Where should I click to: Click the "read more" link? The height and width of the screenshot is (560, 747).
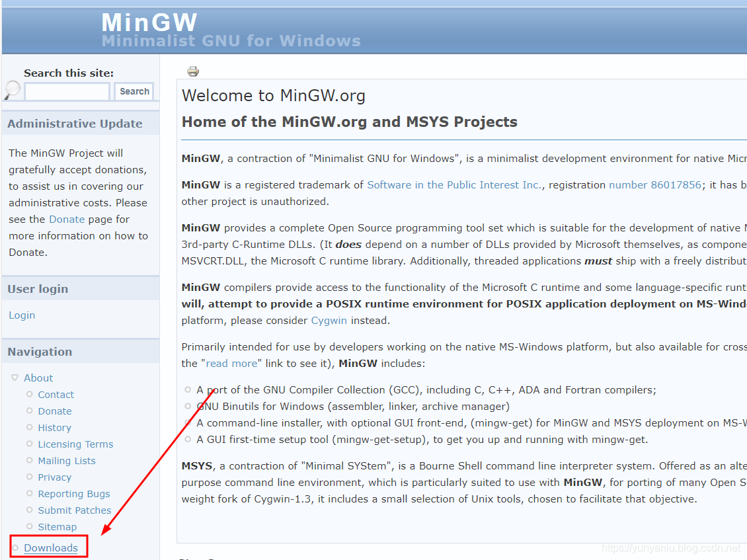(231, 363)
